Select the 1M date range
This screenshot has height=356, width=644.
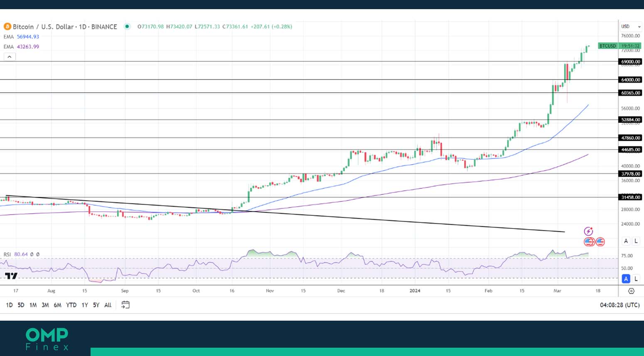(x=33, y=305)
